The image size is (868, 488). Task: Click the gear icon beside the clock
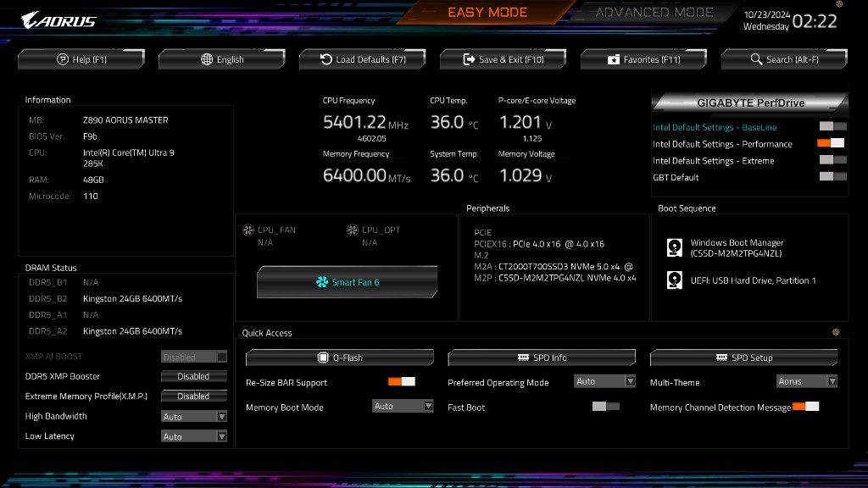[839, 4]
